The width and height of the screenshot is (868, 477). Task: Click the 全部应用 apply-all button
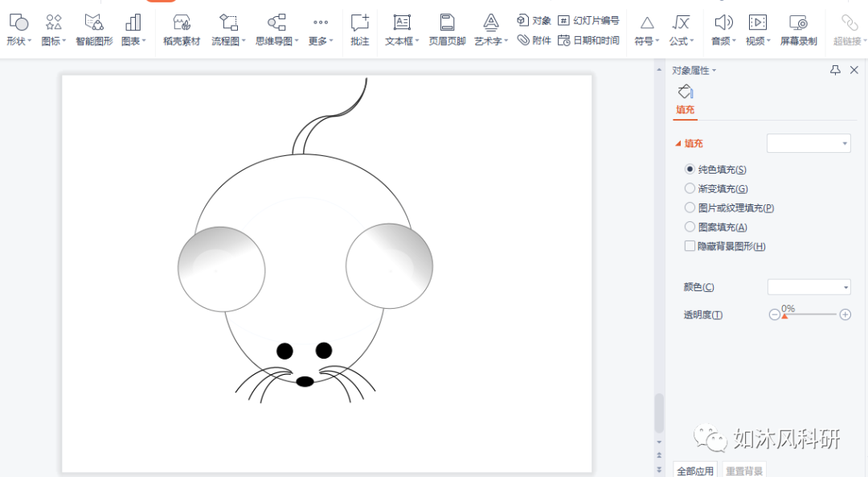pyautogui.click(x=694, y=471)
